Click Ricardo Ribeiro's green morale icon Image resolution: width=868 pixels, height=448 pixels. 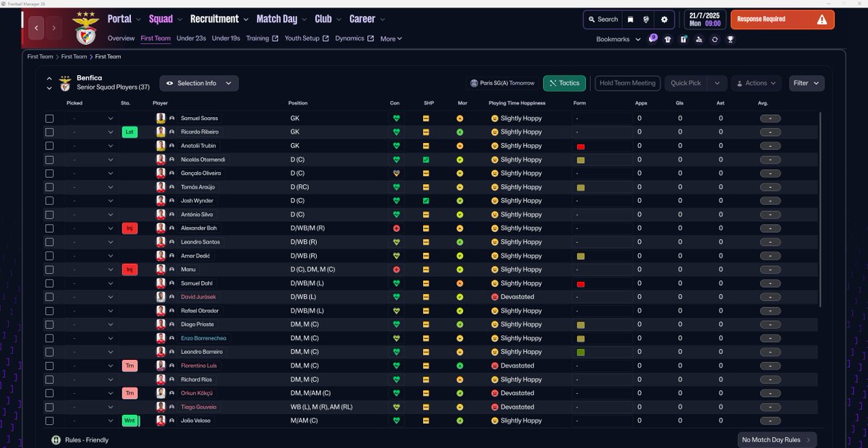coord(460,132)
